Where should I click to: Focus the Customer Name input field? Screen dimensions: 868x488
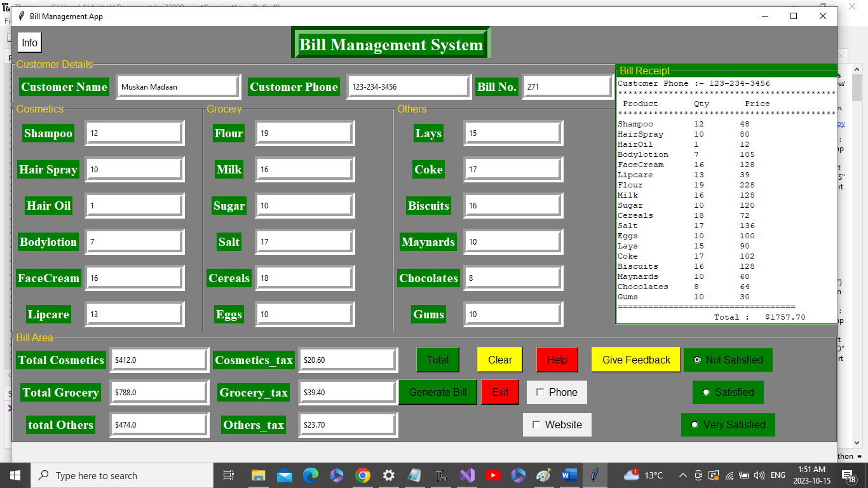pos(177,87)
